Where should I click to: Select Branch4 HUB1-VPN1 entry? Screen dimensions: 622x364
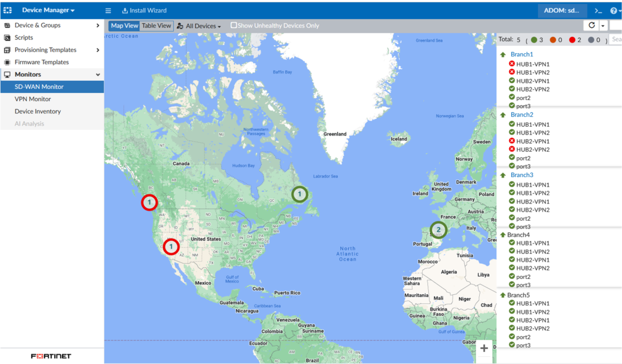[x=533, y=243]
